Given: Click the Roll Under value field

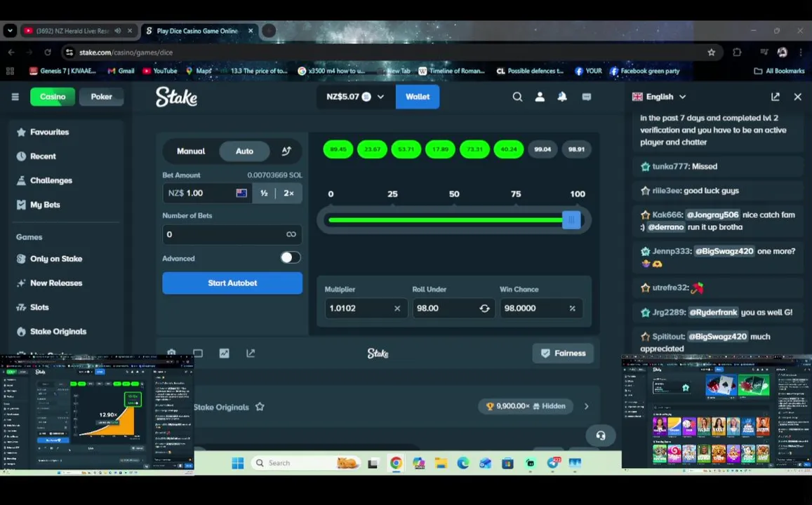Looking at the screenshot, I should point(453,309).
